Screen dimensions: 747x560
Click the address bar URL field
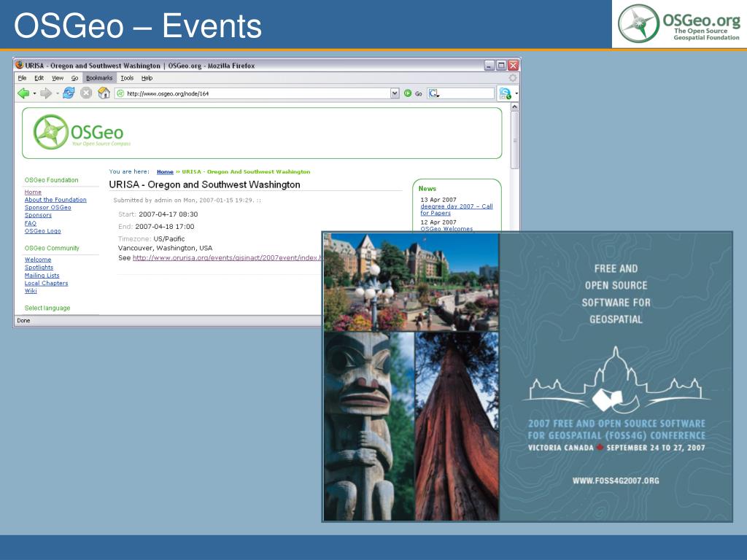[258, 93]
